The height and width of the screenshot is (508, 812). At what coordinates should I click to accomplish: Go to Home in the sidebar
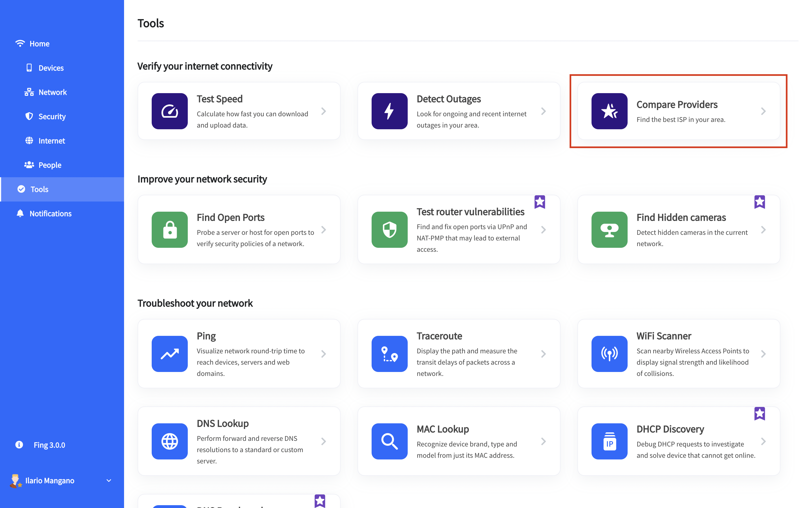(62, 44)
